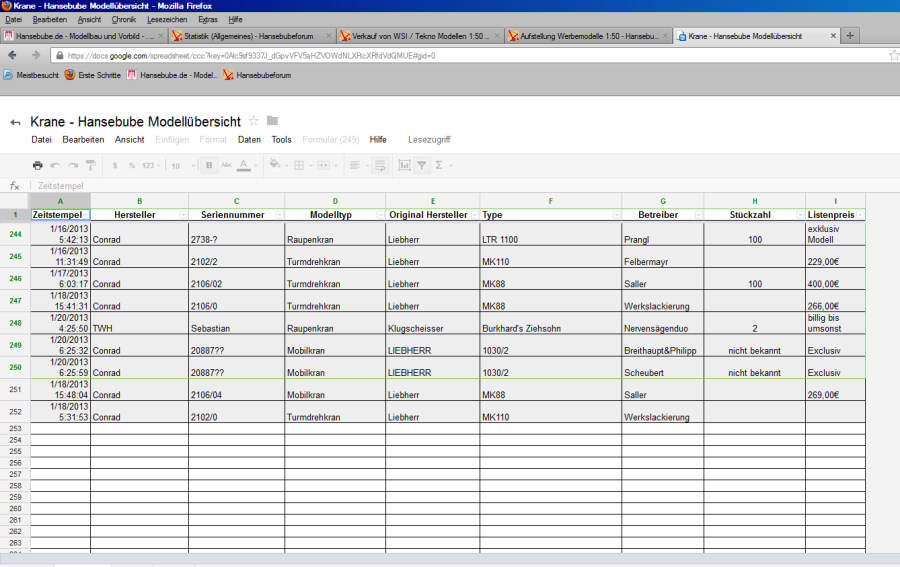This screenshot has width=900, height=567.
Task: Click the spreadsheet back arrow beside title
Action: (15, 122)
